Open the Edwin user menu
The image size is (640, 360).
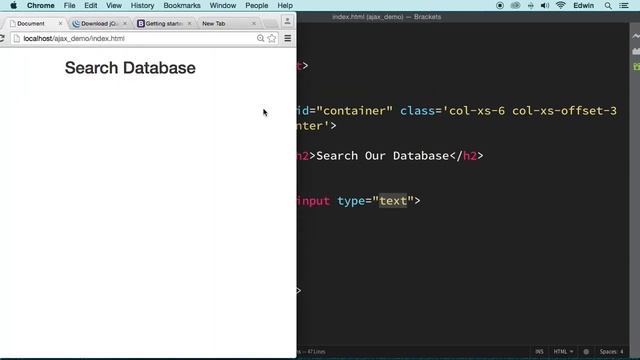point(583,5)
